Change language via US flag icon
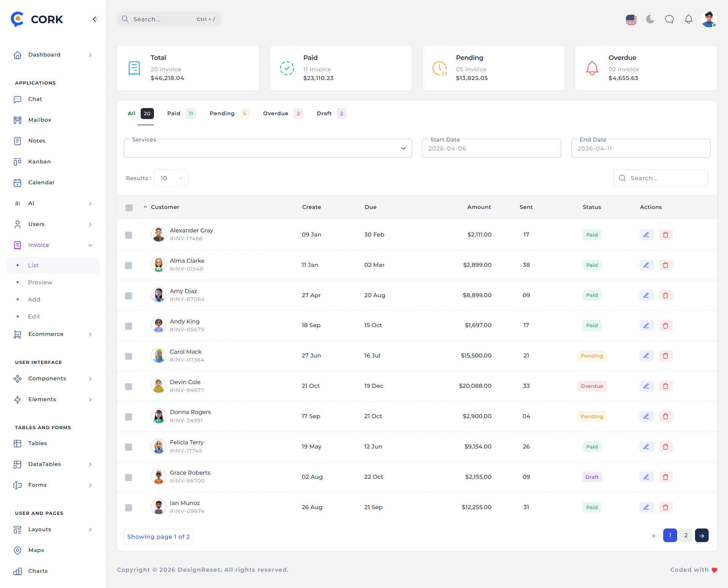 click(631, 19)
